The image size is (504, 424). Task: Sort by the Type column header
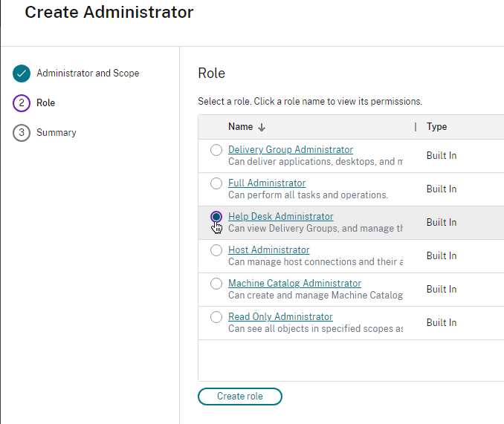pos(437,127)
